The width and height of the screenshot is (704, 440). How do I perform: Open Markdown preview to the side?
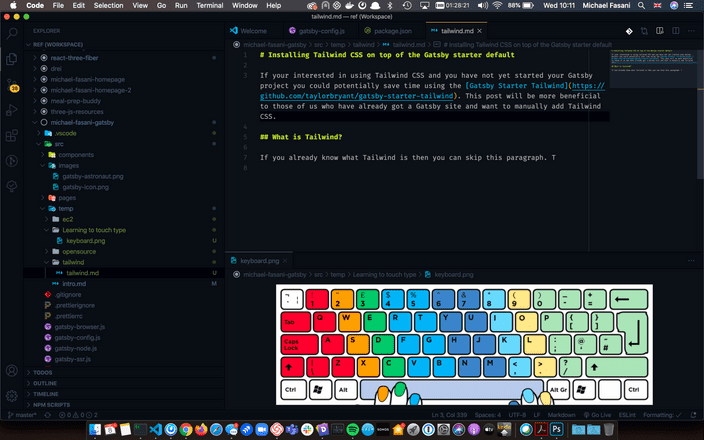tap(660, 31)
